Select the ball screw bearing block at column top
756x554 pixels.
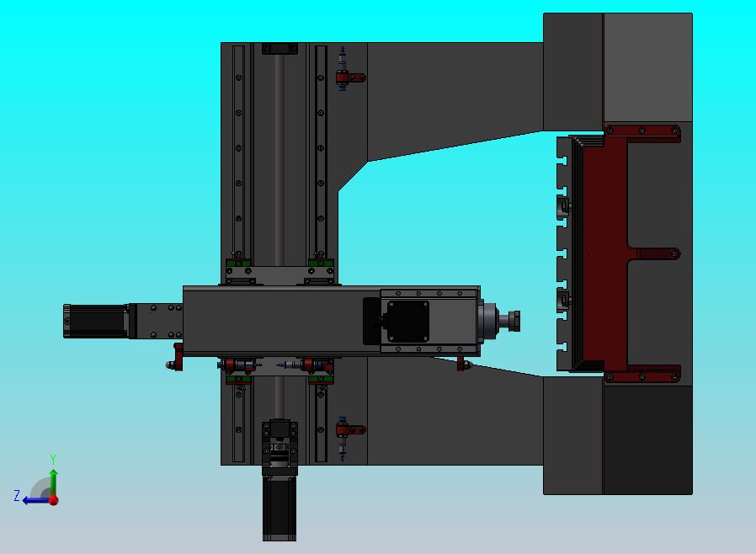coord(280,48)
